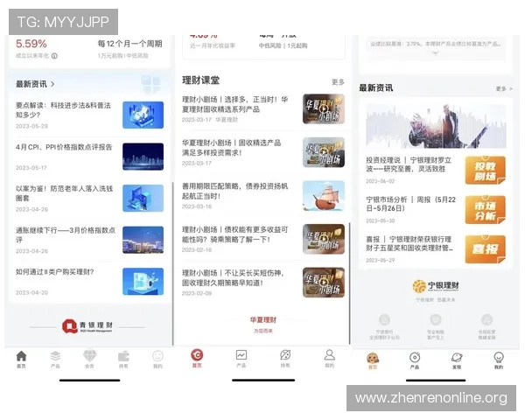Viewport: 525px width, 420px height.
Task: Open the 持有 tab in 华夏理财 app
Action: pyautogui.click(x=285, y=359)
